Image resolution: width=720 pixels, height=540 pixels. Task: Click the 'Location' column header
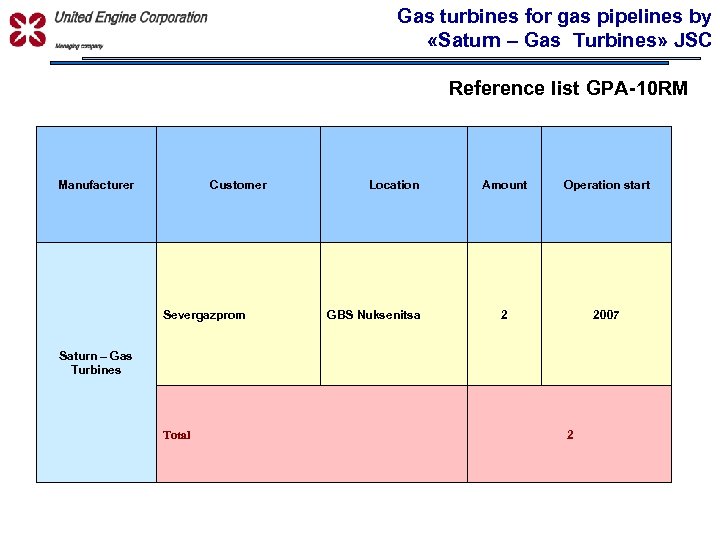coord(394,185)
